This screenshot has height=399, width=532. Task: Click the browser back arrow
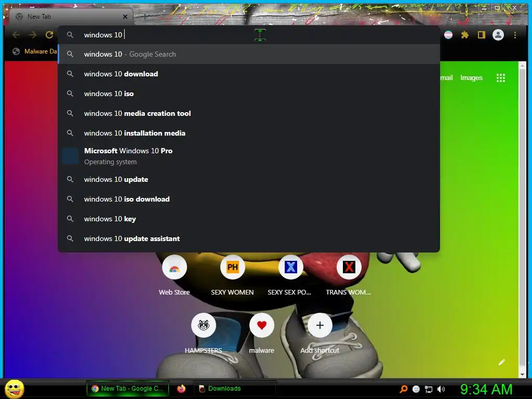16,35
